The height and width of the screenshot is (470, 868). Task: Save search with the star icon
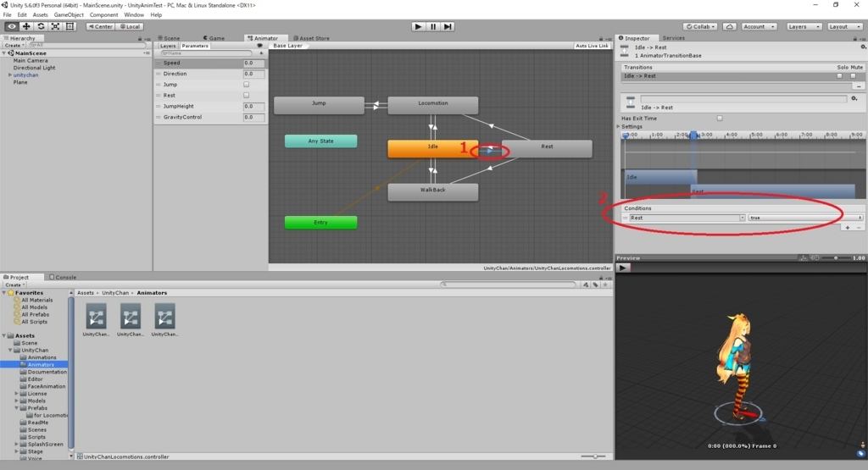point(605,285)
